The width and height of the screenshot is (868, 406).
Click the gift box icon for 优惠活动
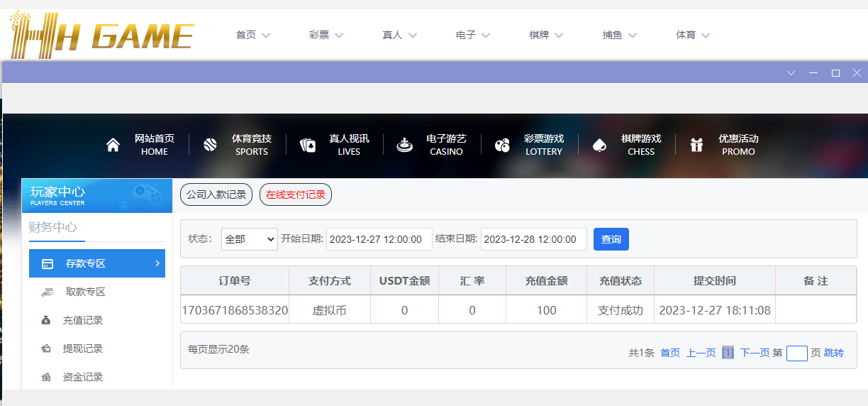(x=697, y=145)
